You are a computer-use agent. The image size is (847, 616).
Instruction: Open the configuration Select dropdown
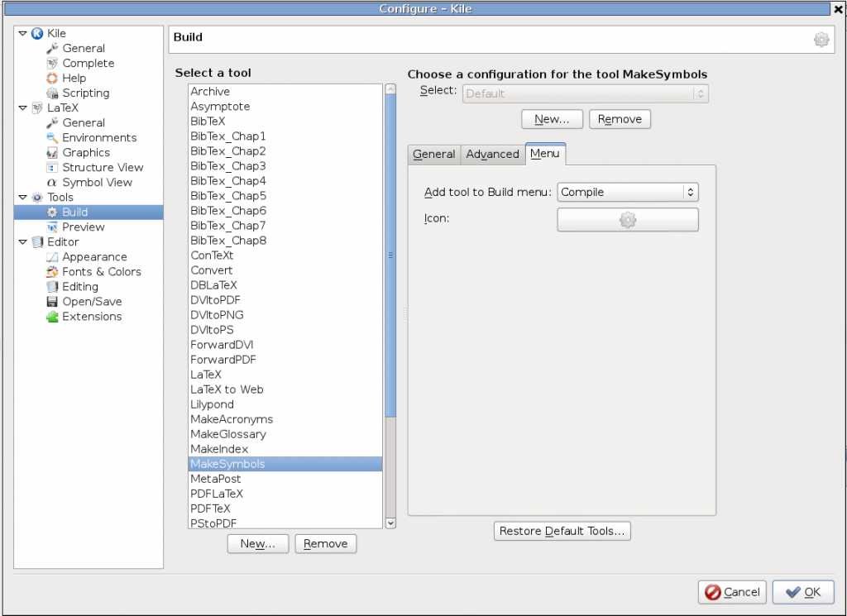point(586,93)
